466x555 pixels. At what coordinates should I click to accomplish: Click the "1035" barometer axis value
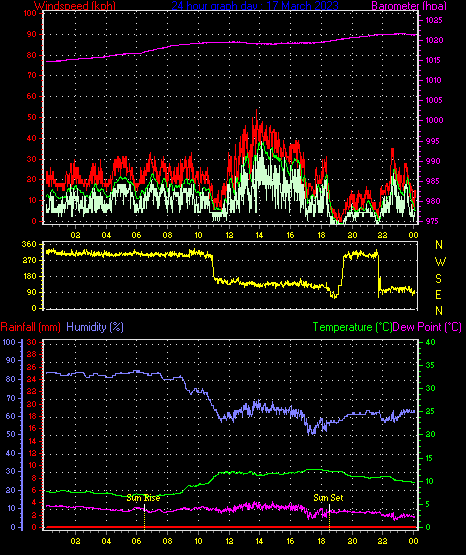click(x=434, y=20)
